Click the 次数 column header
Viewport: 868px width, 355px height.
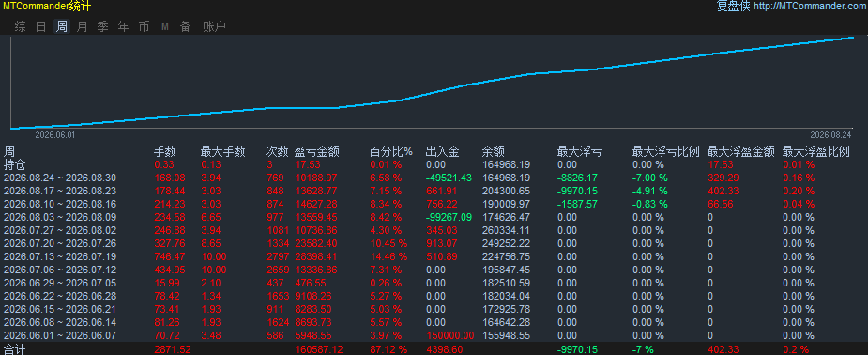[278, 152]
